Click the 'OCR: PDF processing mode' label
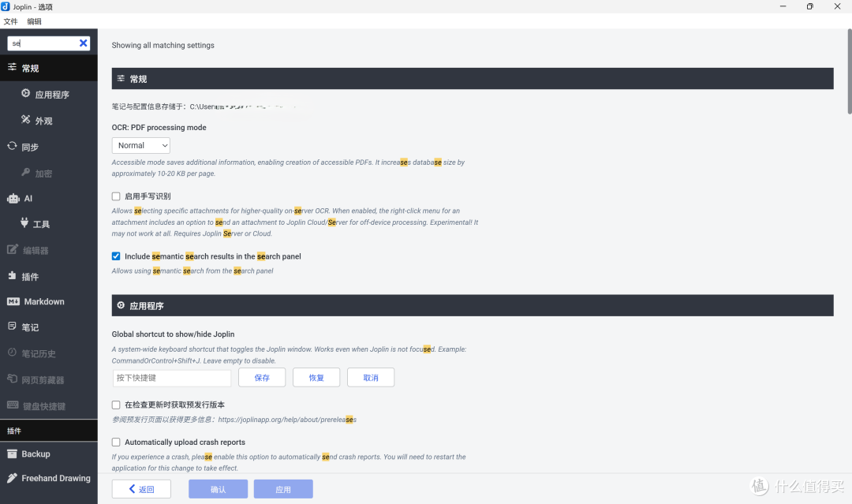852x504 pixels. [159, 127]
